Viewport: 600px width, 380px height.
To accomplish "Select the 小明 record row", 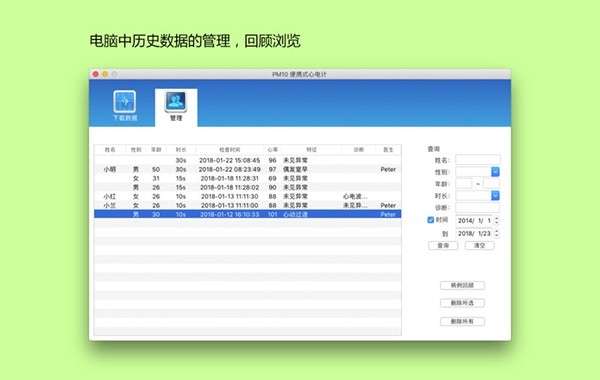I will click(x=248, y=169).
